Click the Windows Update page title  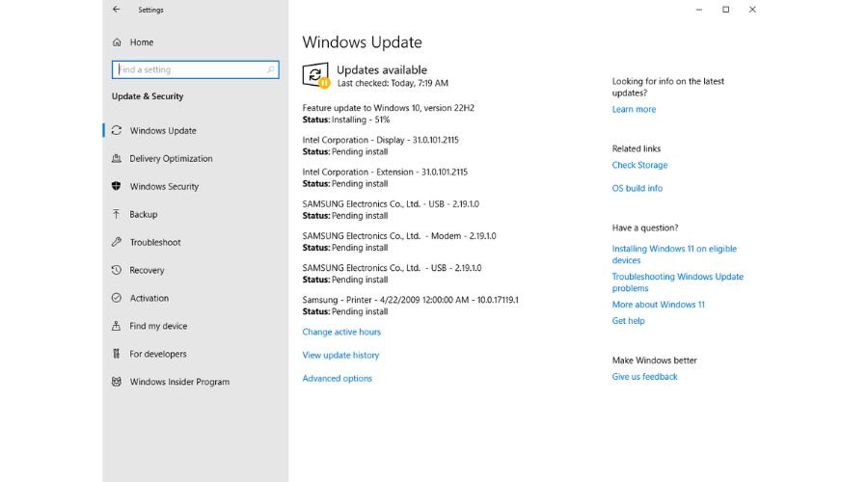(362, 42)
